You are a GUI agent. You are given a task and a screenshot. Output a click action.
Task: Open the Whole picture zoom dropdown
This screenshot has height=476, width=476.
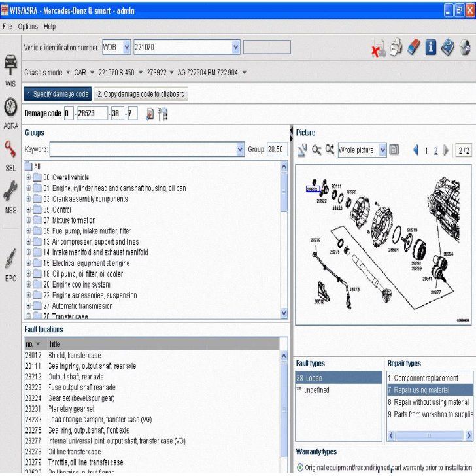(x=382, y=150)
